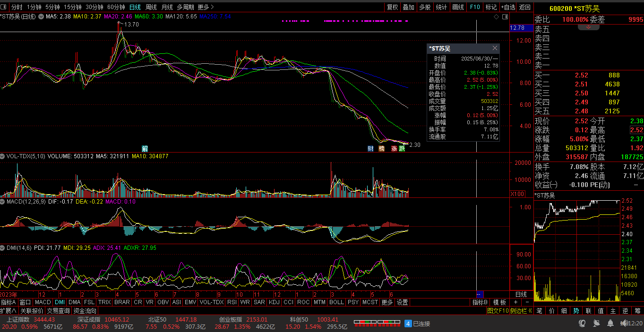Expand 更多 periods at the top toolbar
The image size is (644, 332).
pos(206,7)
